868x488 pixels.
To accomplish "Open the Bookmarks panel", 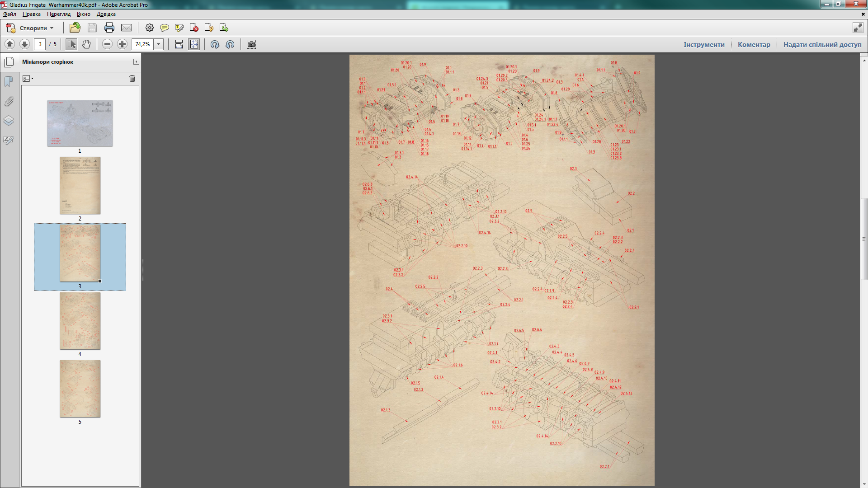I will coord(9,81).
